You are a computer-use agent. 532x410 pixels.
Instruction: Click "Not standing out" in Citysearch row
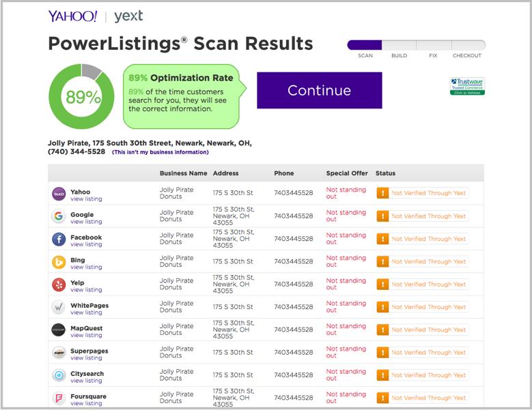coord(346,375)
